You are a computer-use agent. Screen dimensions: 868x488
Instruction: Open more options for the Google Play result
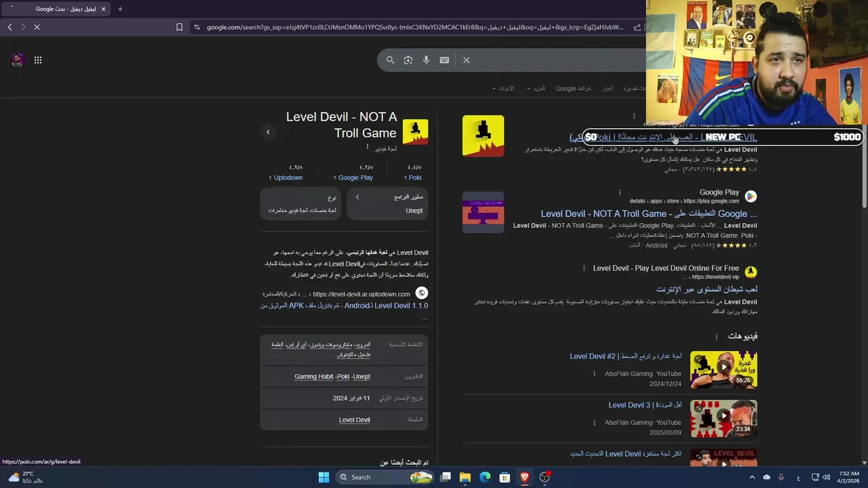[x=619, y=192]
